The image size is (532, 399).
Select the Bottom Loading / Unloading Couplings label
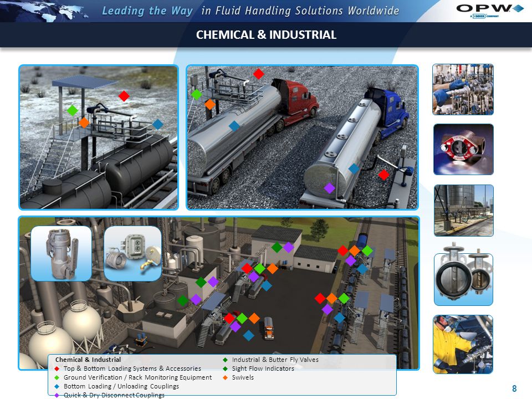pyautogui.click(x=121, y=386)
